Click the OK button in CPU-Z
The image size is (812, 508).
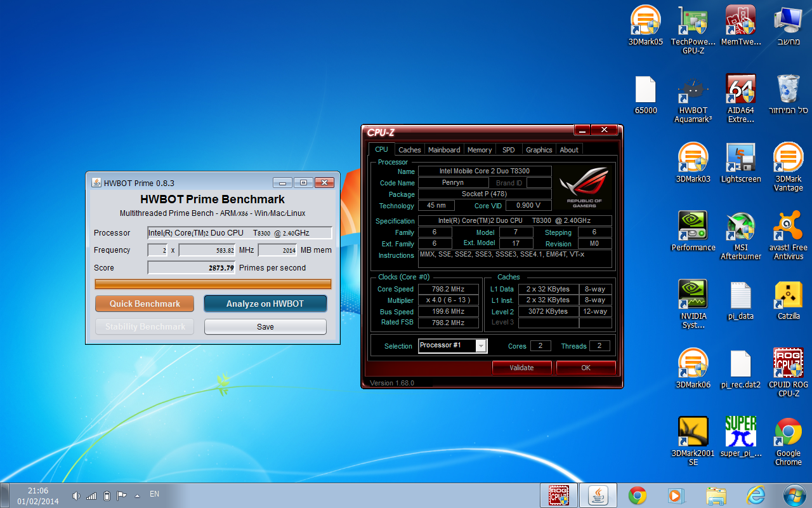[x=586, y=368]
